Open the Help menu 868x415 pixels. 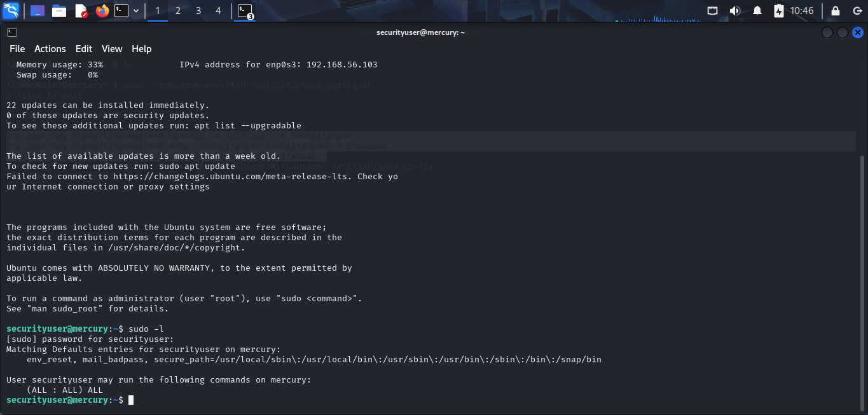pyautogui.click(x=141, y=49)
